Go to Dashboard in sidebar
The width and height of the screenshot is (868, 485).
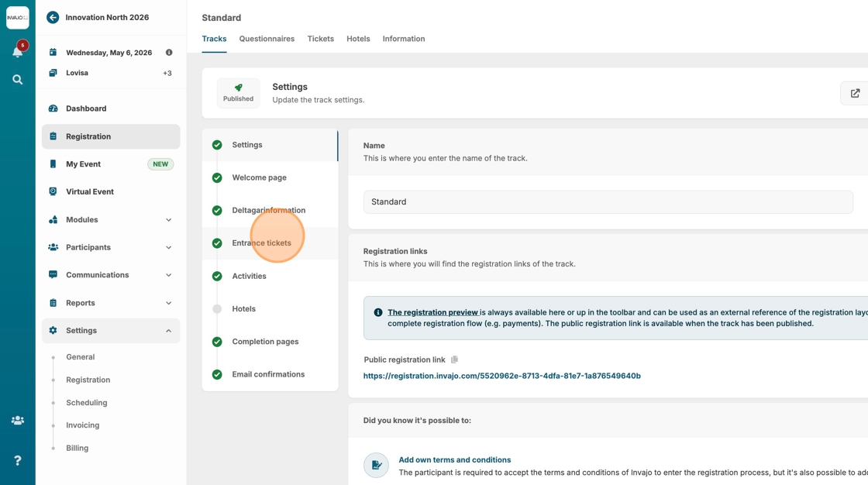coord(86,108)
